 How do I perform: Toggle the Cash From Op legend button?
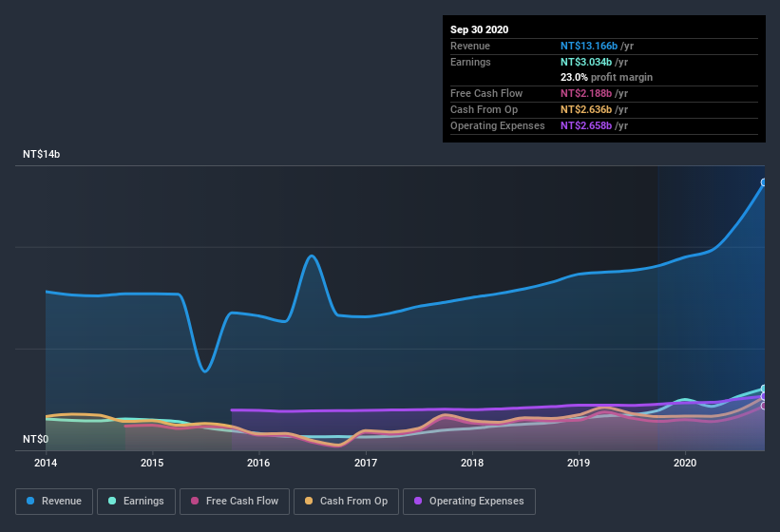pos(346,502)
